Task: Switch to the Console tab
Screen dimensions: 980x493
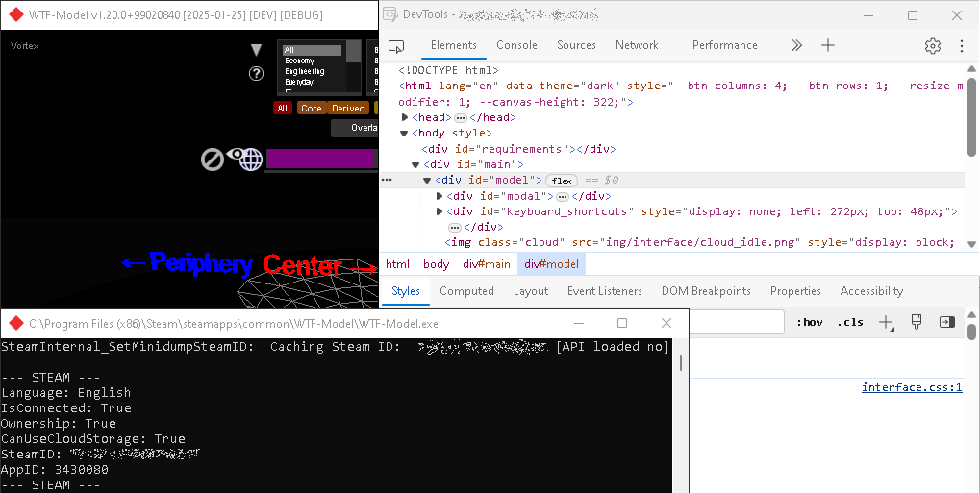Action: (516, 45)
